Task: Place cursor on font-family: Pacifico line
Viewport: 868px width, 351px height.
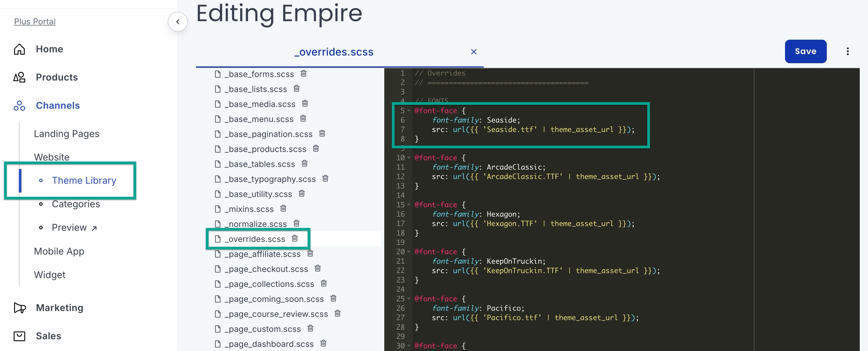Action: coord(478,308)
